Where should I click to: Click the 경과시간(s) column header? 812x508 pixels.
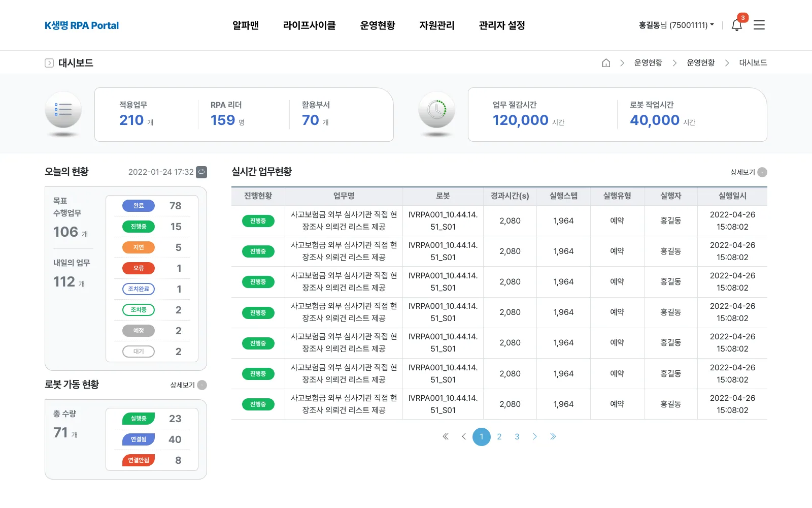point(510,196)
